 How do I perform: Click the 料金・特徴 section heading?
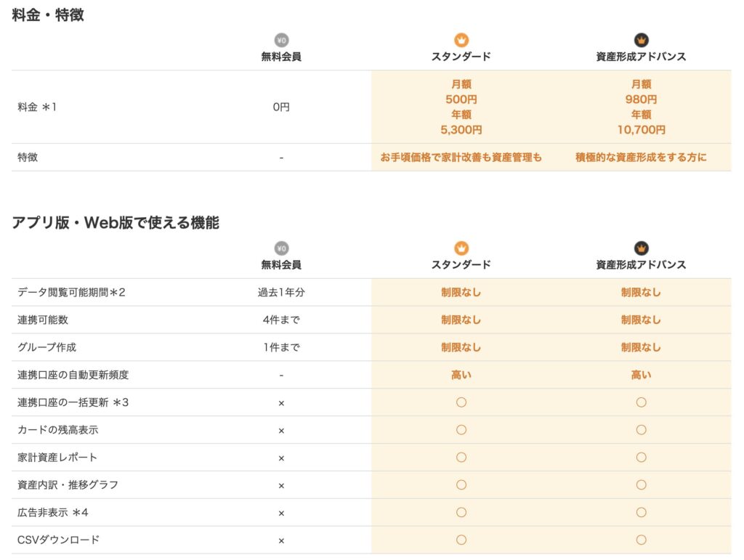[47, 15]
